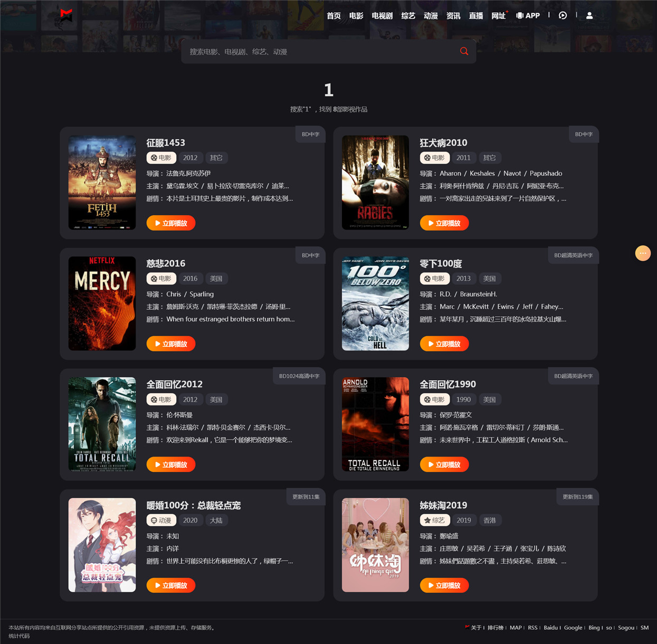The image size is (657, 644).
Task: Go to 首页 in navigation
Action: click(x=334, y=16)
